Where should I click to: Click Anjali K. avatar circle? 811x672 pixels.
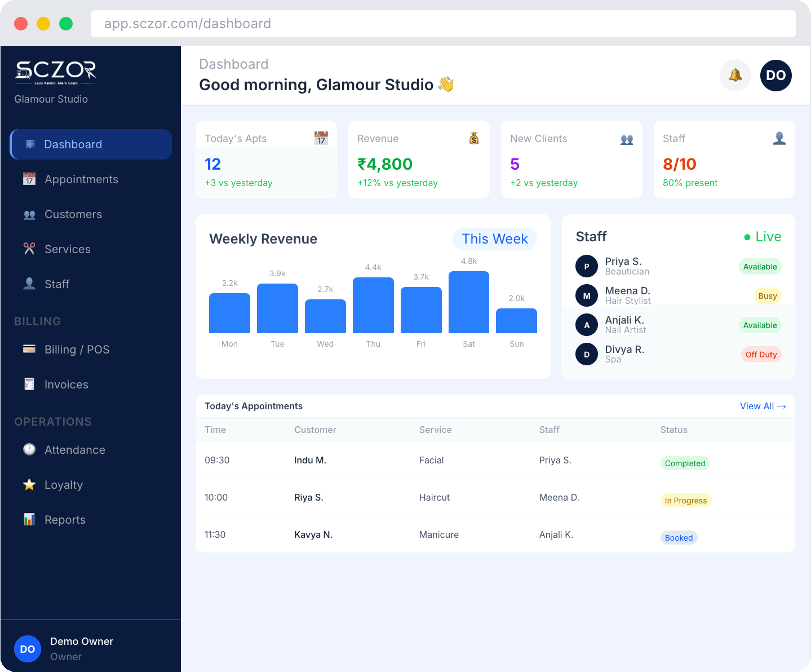[x=587, y=325]
